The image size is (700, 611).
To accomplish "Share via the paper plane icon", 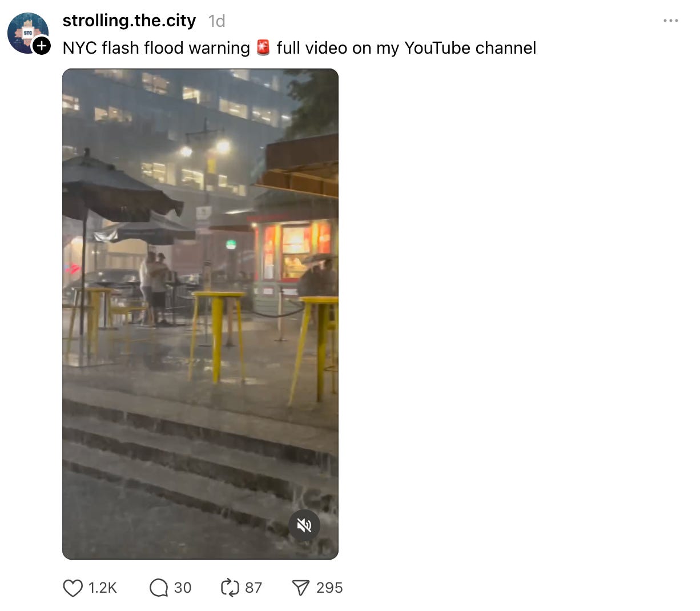I will click(301, 588).
